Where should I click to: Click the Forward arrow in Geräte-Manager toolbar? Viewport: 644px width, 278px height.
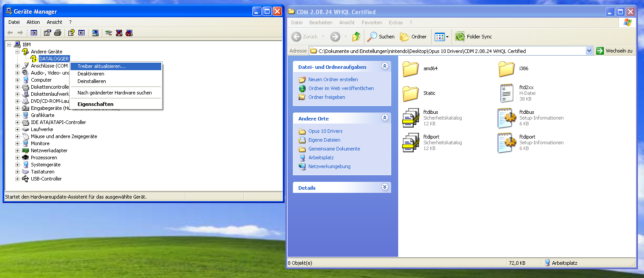pyautogui.click(x=20, y=33)
